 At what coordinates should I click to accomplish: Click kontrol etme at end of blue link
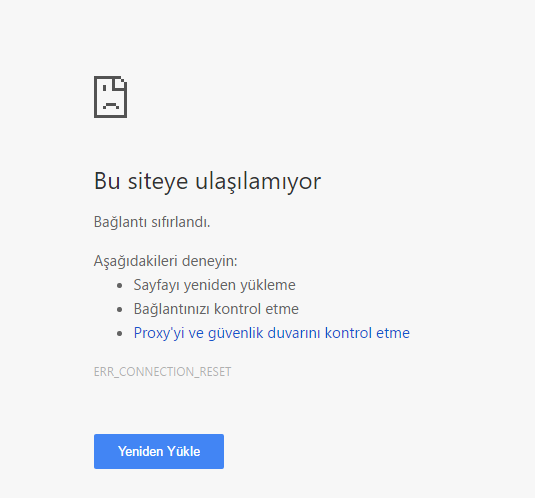[x=367, y=333]
